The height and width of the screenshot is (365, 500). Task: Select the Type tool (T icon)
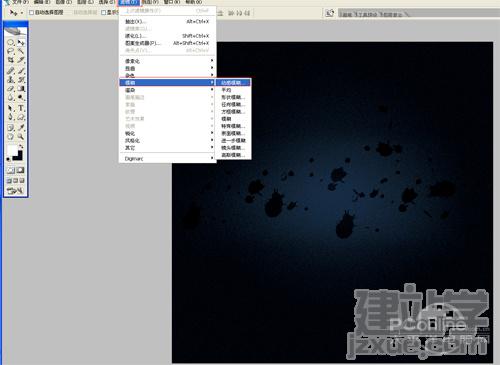click(21, 108)
